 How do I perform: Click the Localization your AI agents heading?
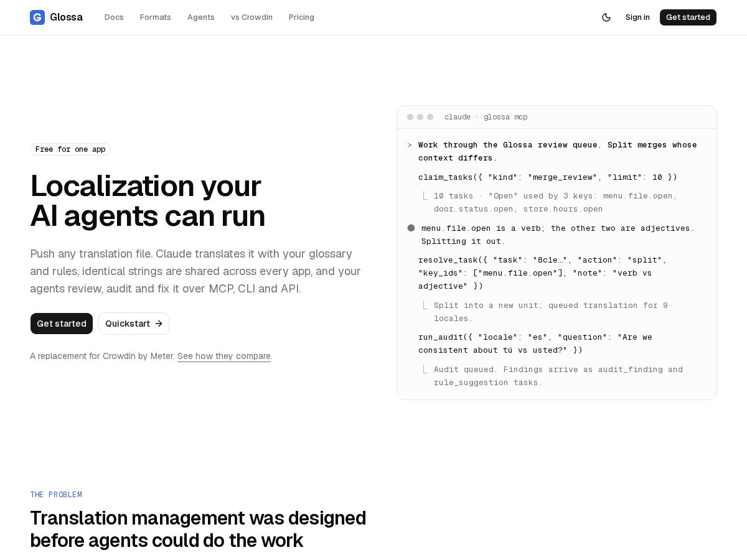[x=148, y=201]
